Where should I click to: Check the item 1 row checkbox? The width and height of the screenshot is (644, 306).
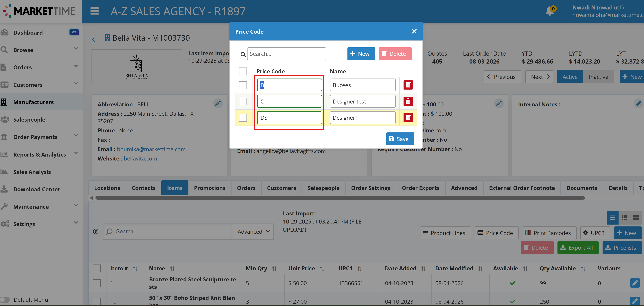tap(97, 283)
